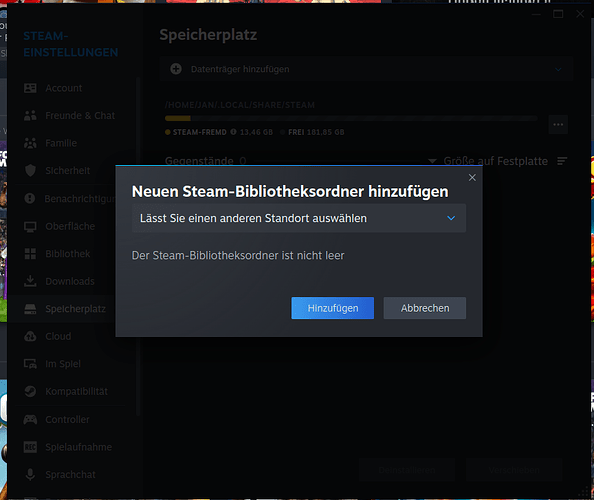594x500 pixels.
Task: Click the /HOME/JAN/.LOCAL/SHARE/STEAM path
Action: coord(240,105)
